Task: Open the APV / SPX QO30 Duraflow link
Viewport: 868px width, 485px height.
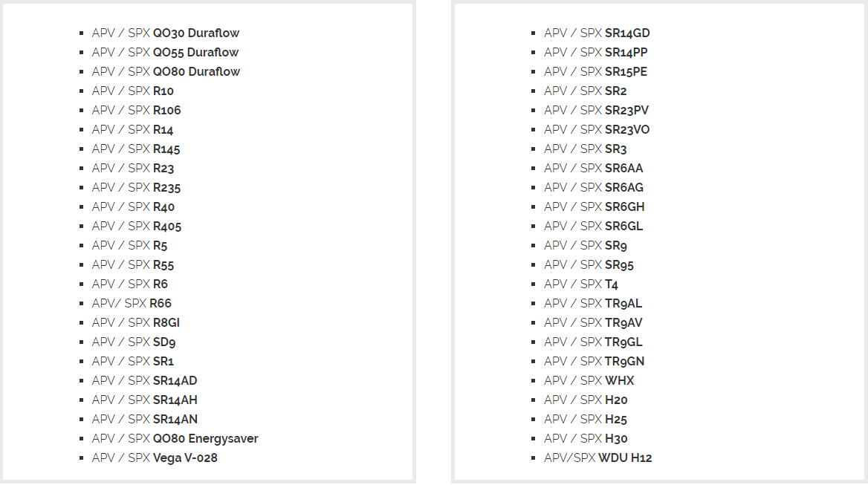Action: pyautogui.click(x=166, y=33)
